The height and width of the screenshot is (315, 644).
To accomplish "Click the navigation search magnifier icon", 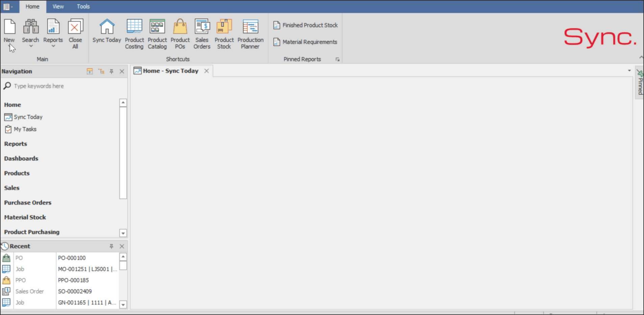I will pyautogui.click(x=7, y=86).
